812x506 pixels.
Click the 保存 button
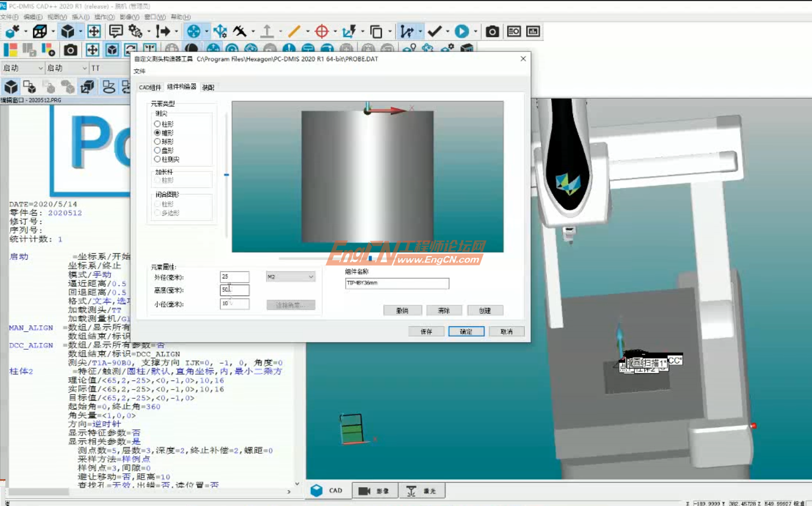pyautogui.click(x=426, y=332)
